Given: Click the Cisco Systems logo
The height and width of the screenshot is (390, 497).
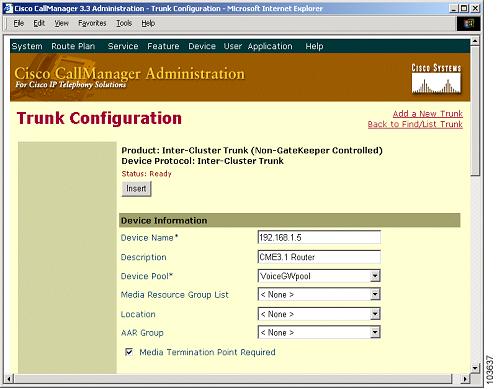Looking at the screenshot, I should (436, 79).
